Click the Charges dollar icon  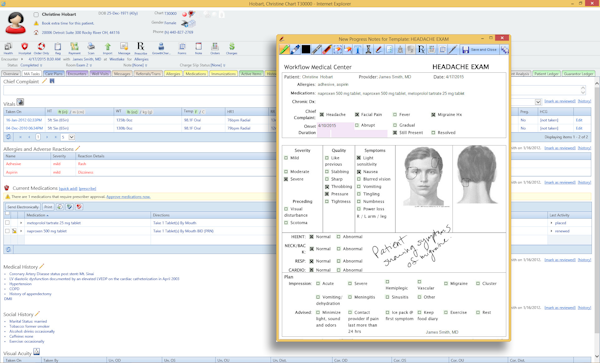point(232,47)
